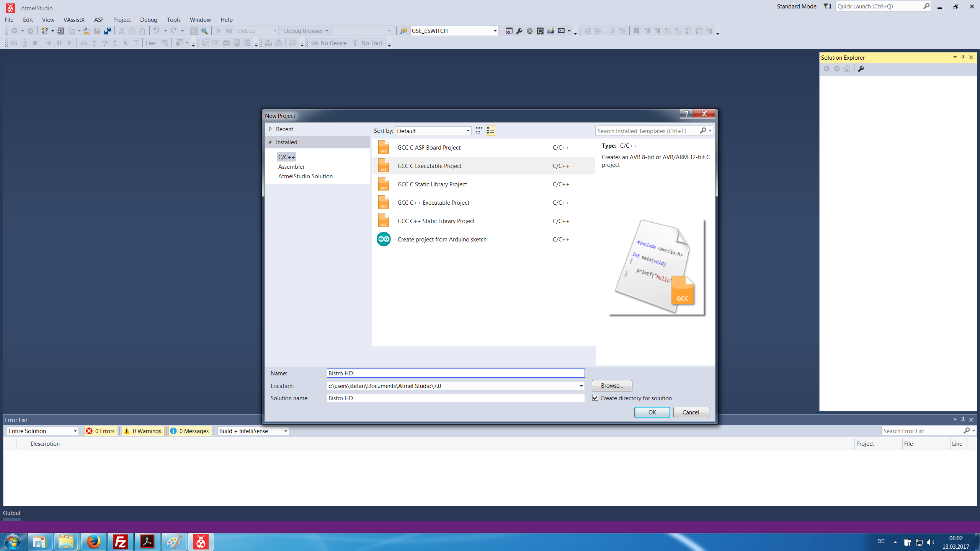Open the Build + IntelliSense dropdown
980x551 pixels.
coord(253,431)
